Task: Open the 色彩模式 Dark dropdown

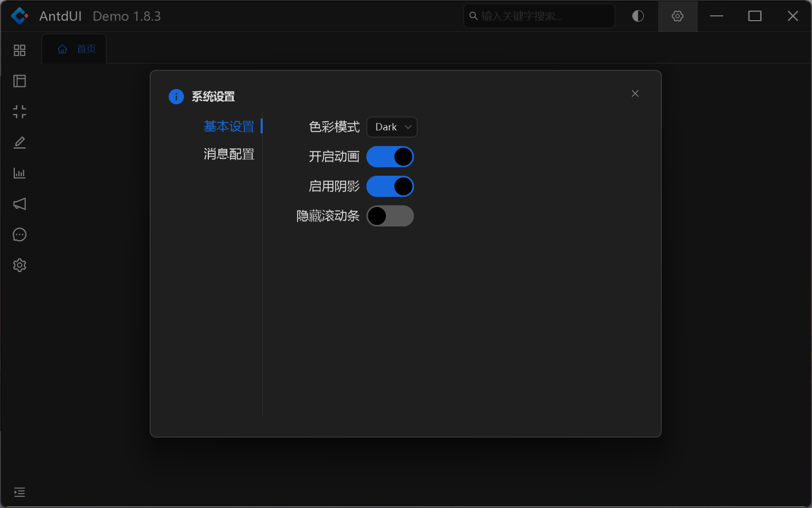Action: pos(392,127)
